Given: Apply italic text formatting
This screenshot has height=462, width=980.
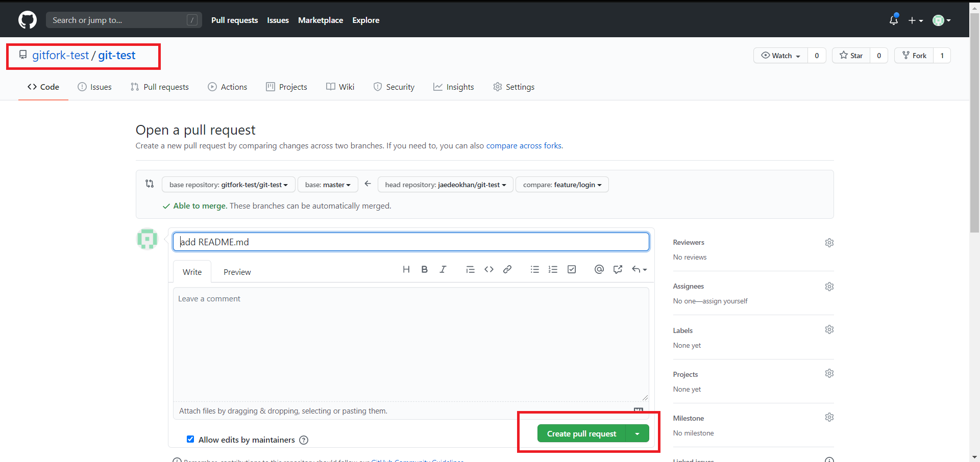Looking at the screenshot, I should pos(443,269).
